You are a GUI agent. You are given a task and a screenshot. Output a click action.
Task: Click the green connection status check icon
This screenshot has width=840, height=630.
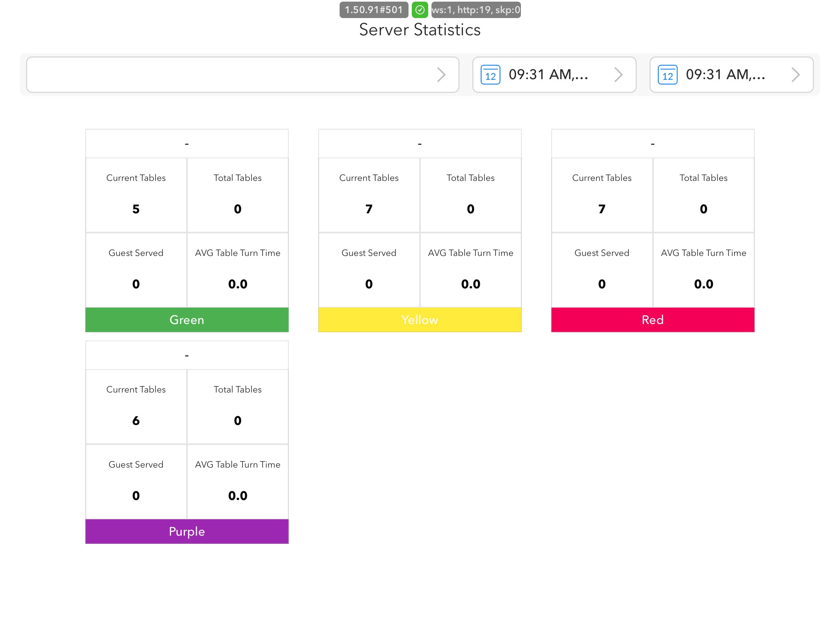420,10
